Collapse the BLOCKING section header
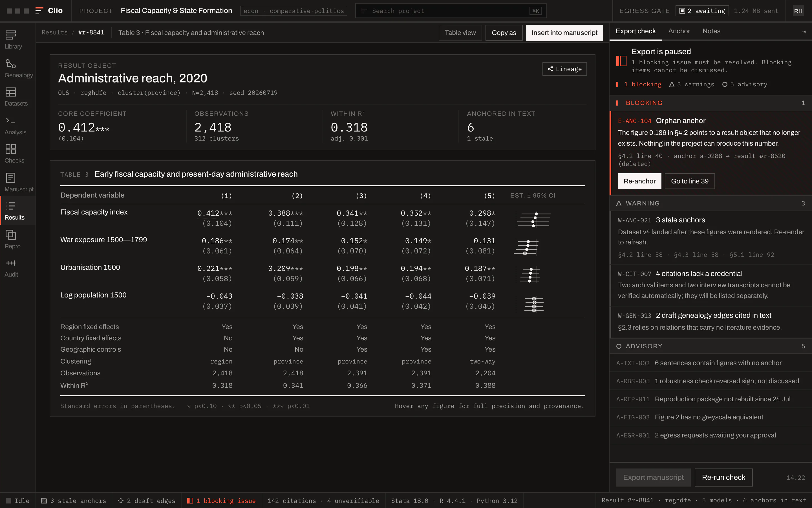 (x=711, y=103)
